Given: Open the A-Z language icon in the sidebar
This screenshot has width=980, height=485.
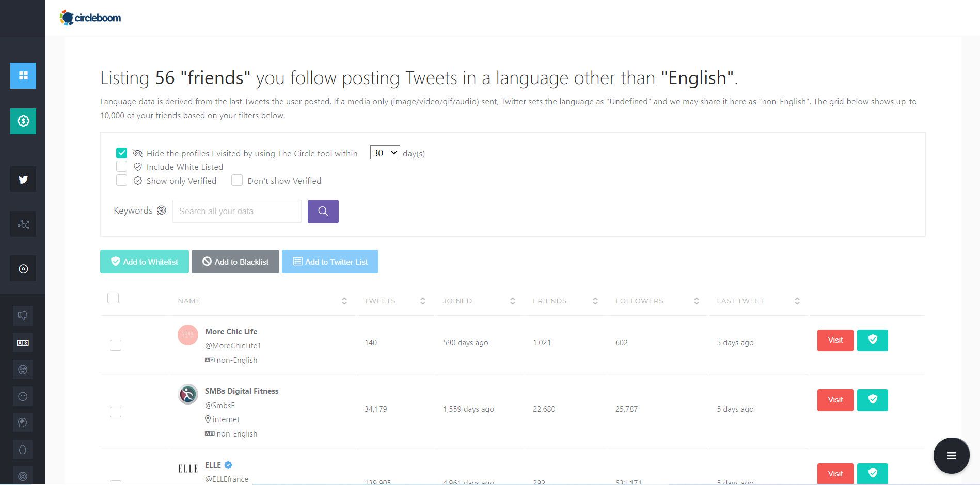Looking at the screenshot, I should tap(23, 342).
